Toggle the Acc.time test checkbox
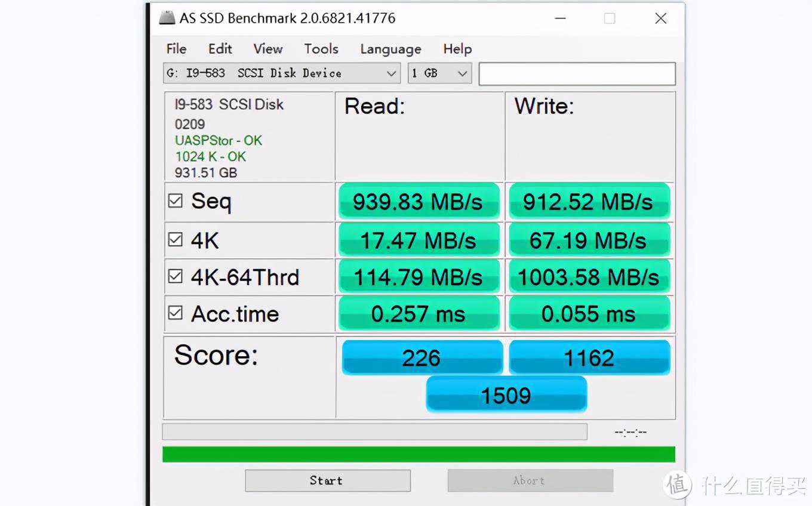 [176, 313]
